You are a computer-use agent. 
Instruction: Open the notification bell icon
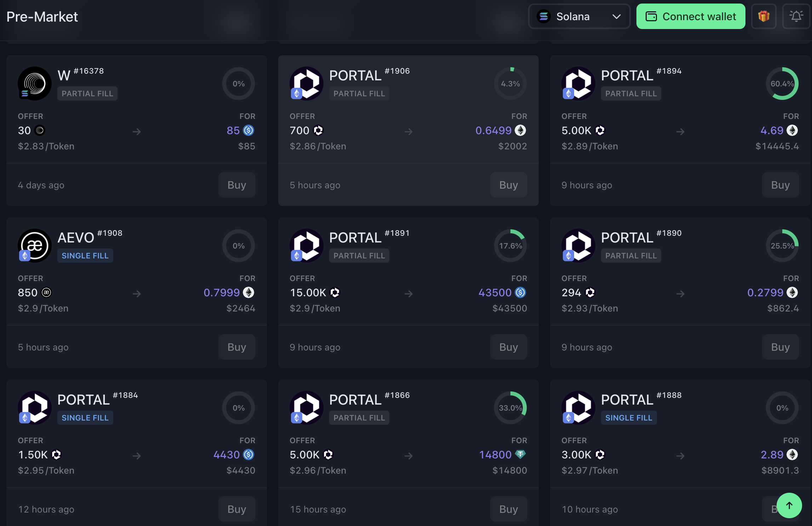click(796, 16)
